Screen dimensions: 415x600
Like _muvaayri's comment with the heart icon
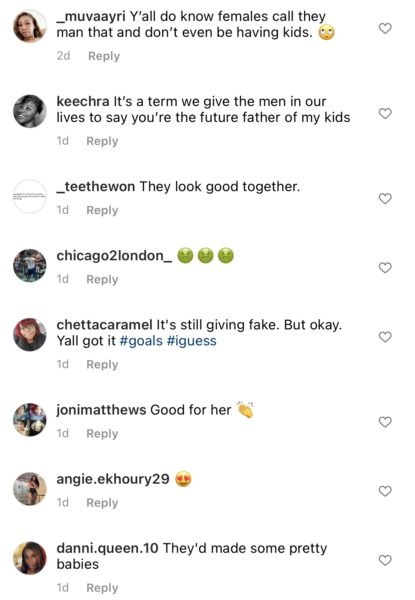pyautogui.click(x=385, y=28)
